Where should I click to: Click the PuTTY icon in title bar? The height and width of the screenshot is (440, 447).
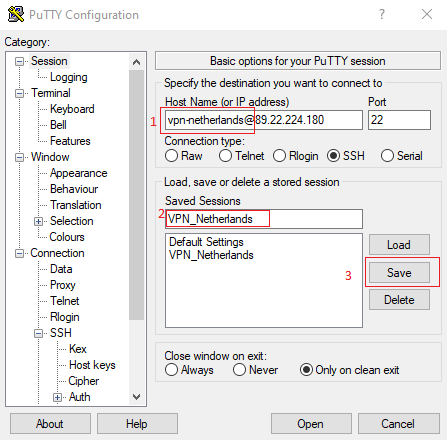click(x=15, y=14)
